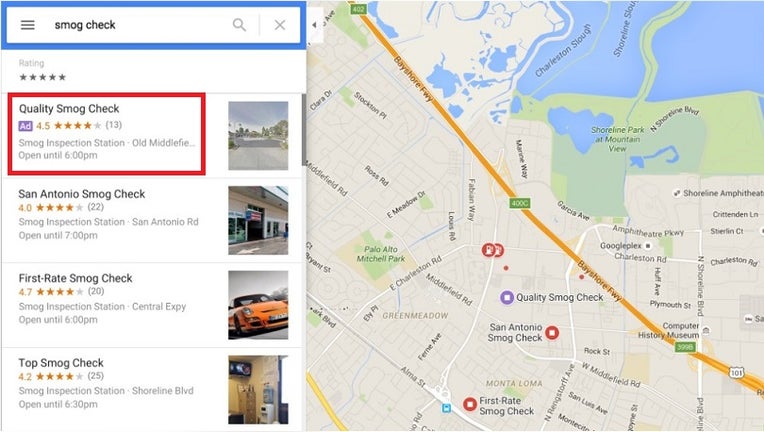Click the Caltrain transit station icon
The width and height of the screenshot is (764, 432).
click(x=446, y=408)
